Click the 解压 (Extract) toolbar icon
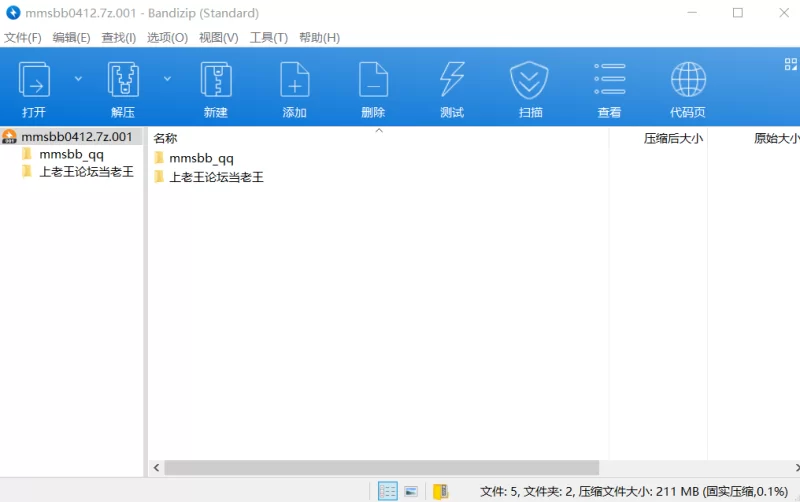This screenshot has height=502, width=800. click(x=123, y=80)
